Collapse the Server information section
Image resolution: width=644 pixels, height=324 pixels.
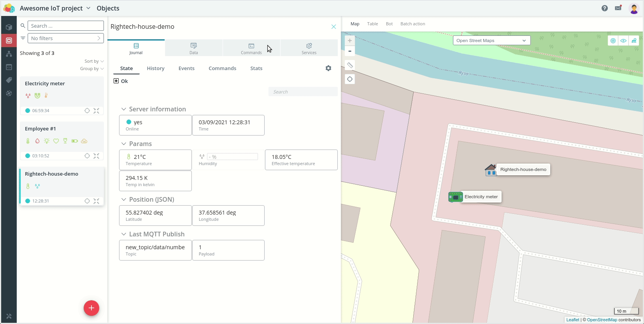(x=124, y=109)
